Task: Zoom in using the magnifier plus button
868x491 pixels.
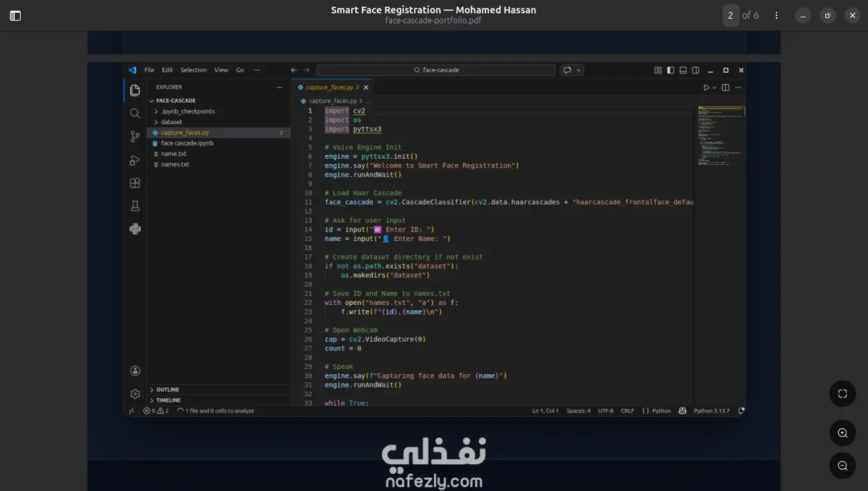Action: click(843, 433)
